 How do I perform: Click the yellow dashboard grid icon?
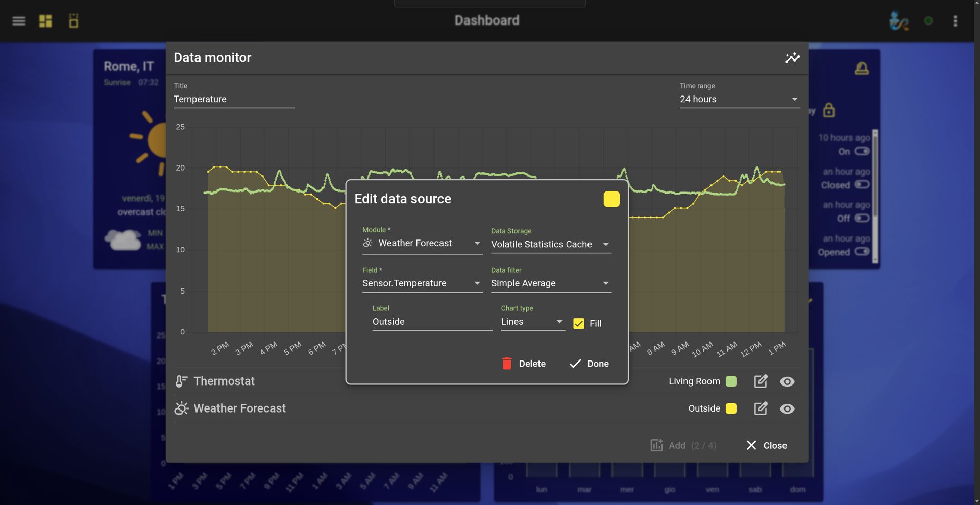[45, 21]
